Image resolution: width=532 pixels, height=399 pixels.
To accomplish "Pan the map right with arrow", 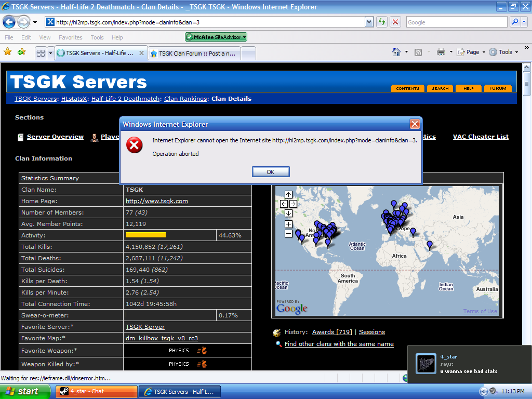I will click(x=293, y=204).
